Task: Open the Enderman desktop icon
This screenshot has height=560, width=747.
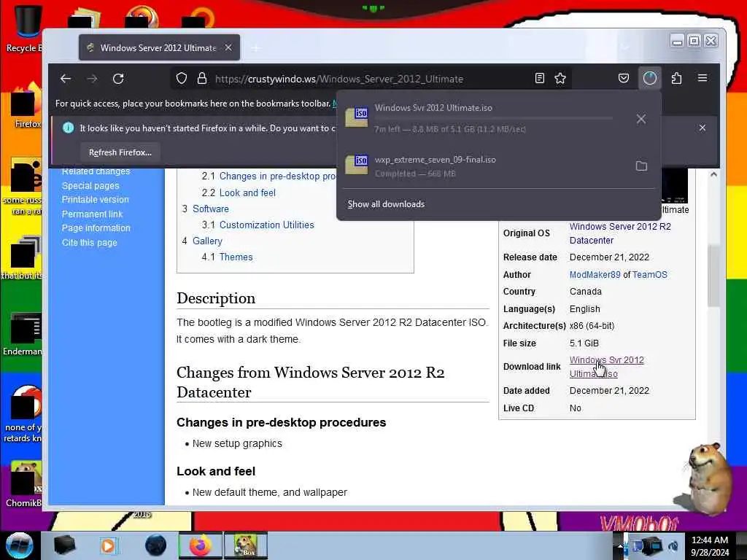Action: click(23, 333)
